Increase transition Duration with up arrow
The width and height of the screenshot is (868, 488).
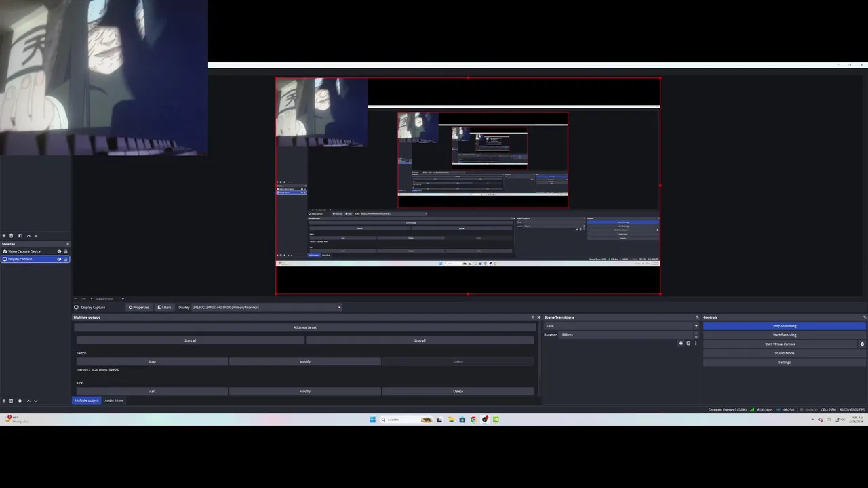(x=696, y=333)
